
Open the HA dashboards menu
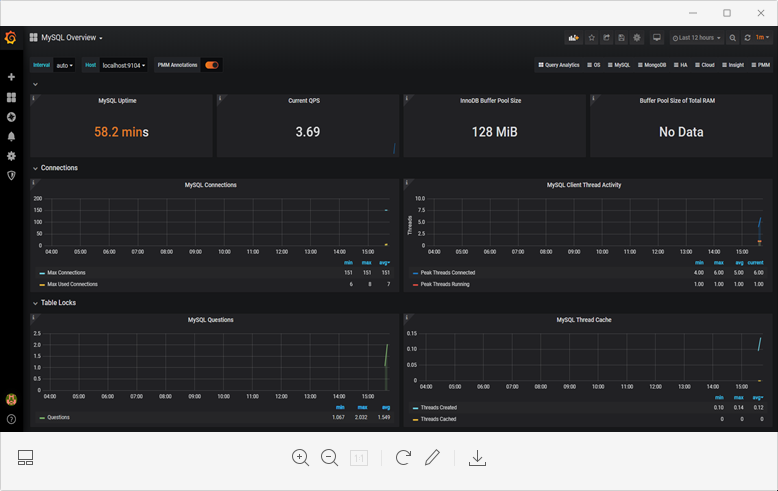coord(680,65)
